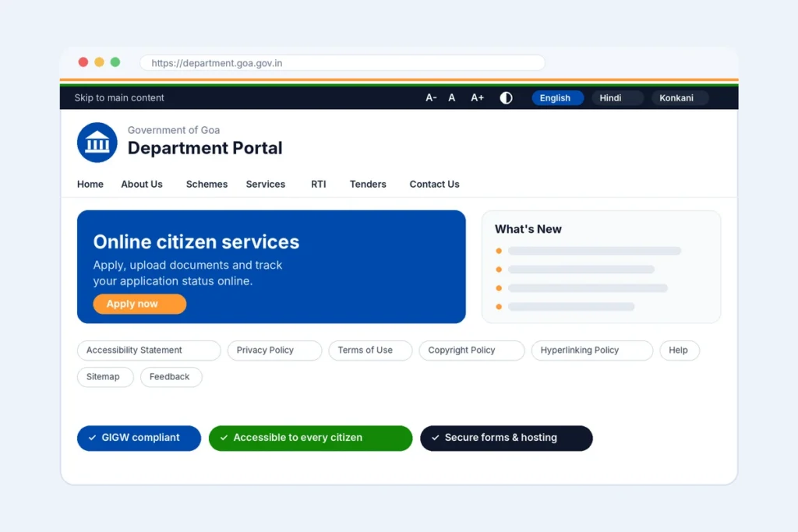
Task: Click the Online citizen services heading
Action: (x=196, y=242)
